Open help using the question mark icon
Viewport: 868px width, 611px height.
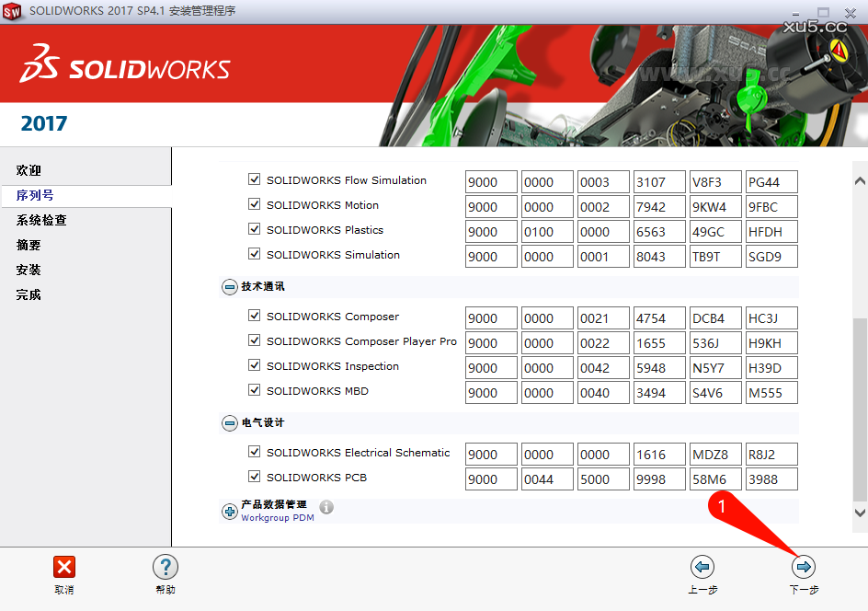pyautogui.click(x=166, y=567)
